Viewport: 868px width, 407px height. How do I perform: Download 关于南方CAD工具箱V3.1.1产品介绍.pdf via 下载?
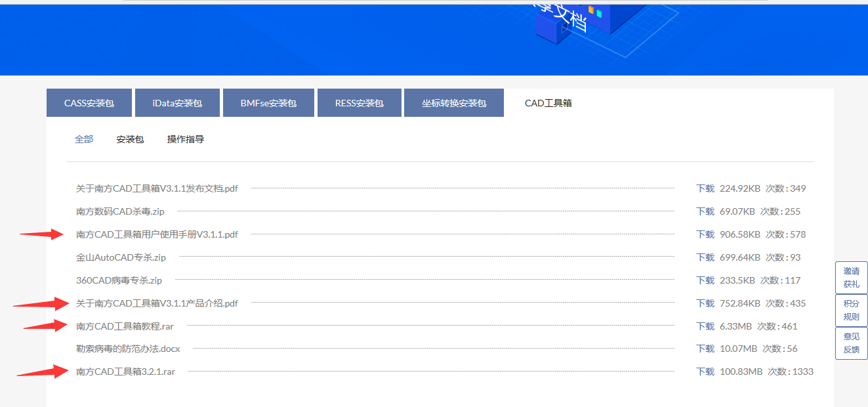[705, 303]
